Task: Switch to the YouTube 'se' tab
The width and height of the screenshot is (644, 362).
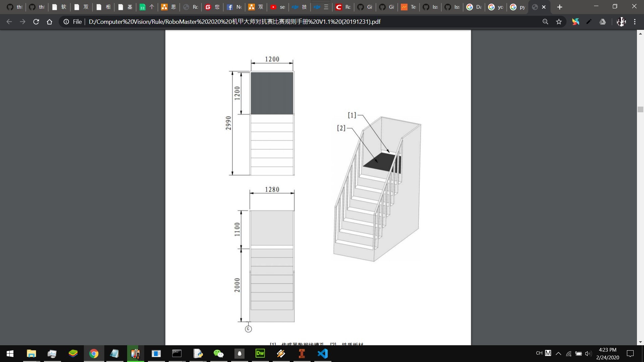Action: coord(278,7)
